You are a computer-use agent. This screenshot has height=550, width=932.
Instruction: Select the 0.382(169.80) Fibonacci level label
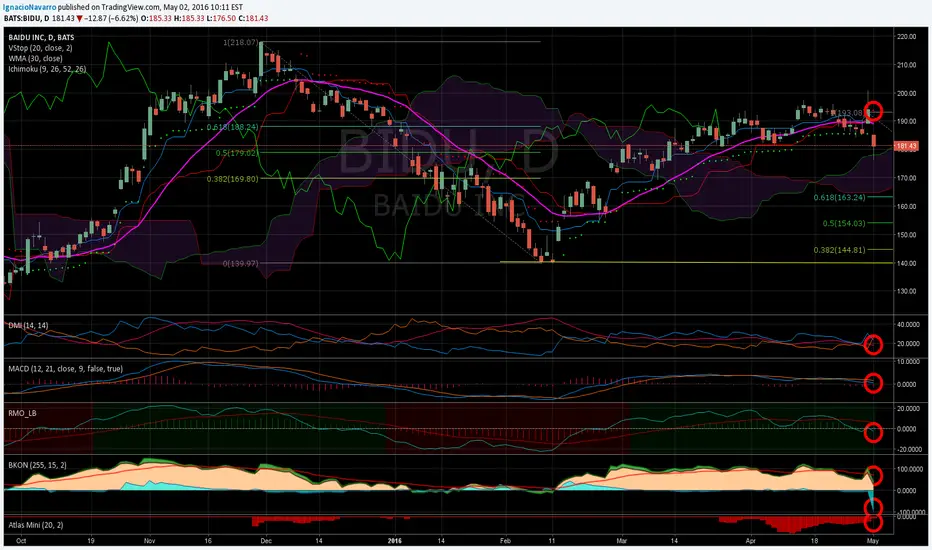pos(232,178)
